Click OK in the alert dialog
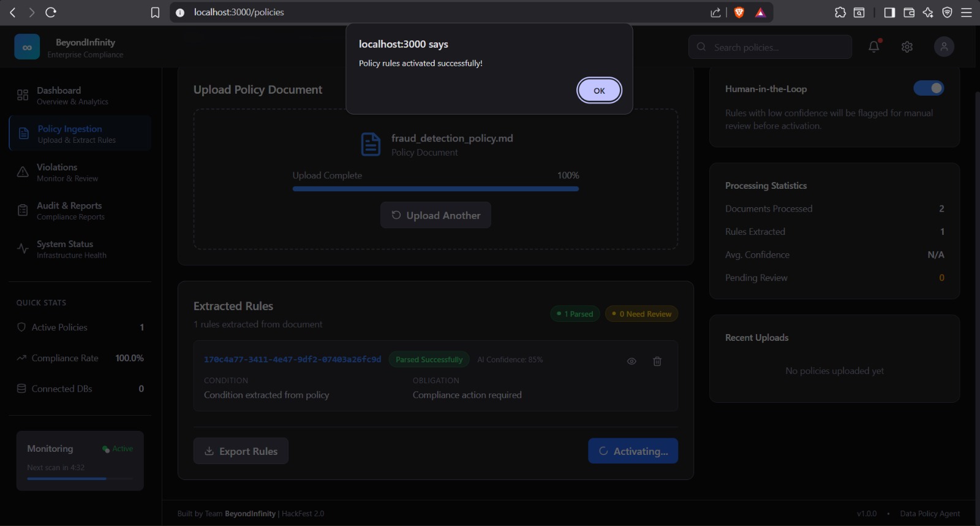 pyautogui.click(x=598, y=91)
